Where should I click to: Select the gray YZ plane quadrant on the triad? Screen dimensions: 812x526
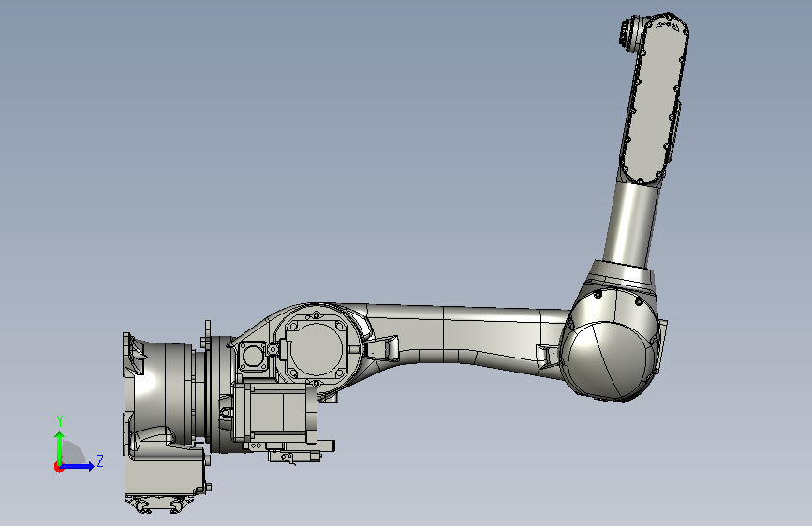coord(72,453)
